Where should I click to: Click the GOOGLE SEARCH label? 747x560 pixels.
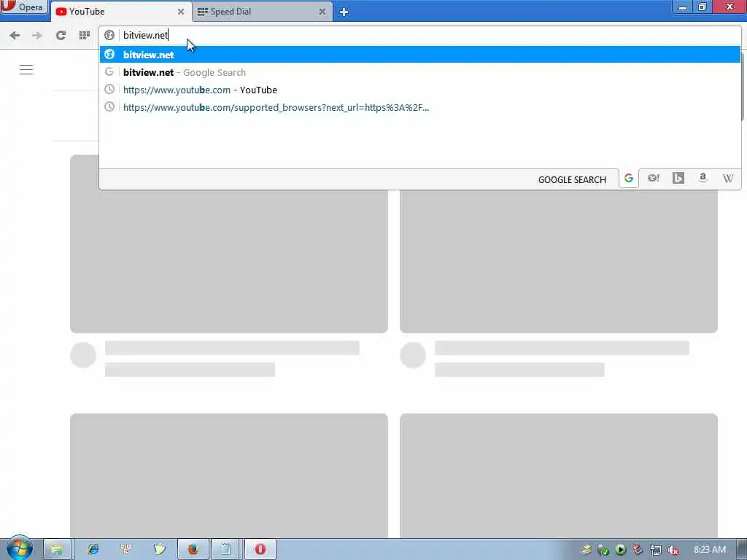pyautogui.click(x=572, y=179)
